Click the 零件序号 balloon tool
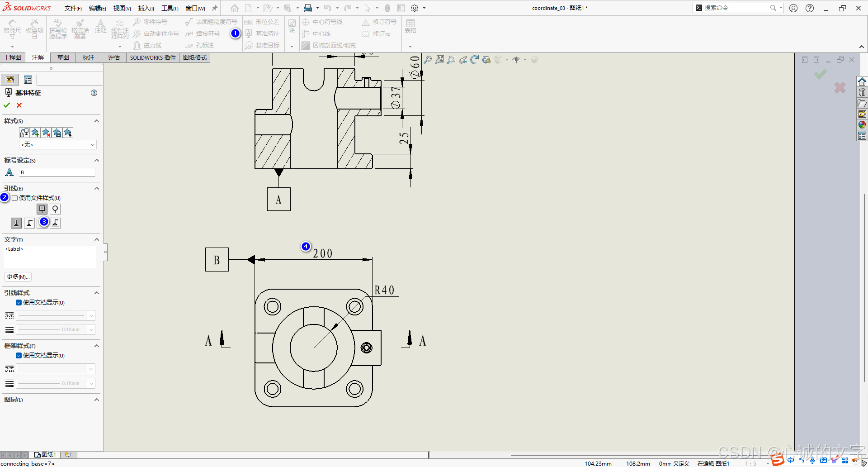Viewport: 868px width, 467px height. [150, 22]
